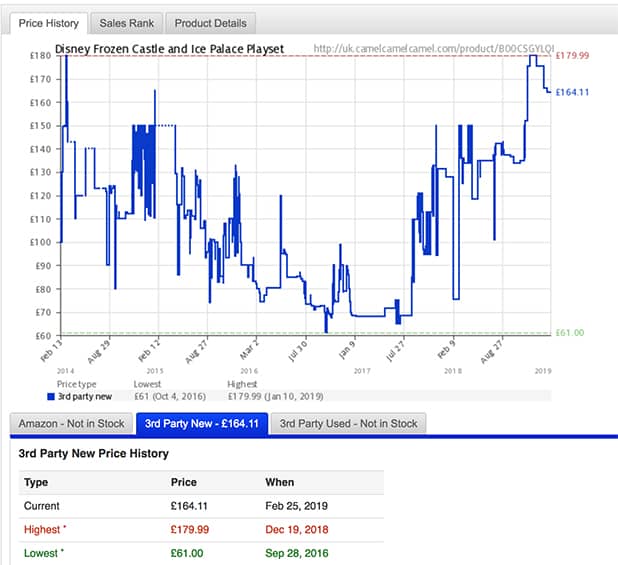Select the Dec 19, 2018 date in table
The image size is (618, 565).
tap(299, 529)
